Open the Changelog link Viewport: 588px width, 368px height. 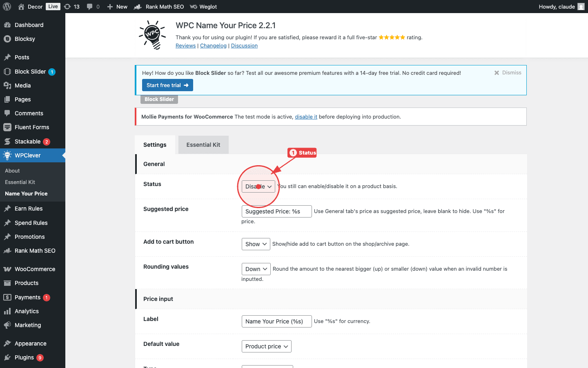point(213,46)
